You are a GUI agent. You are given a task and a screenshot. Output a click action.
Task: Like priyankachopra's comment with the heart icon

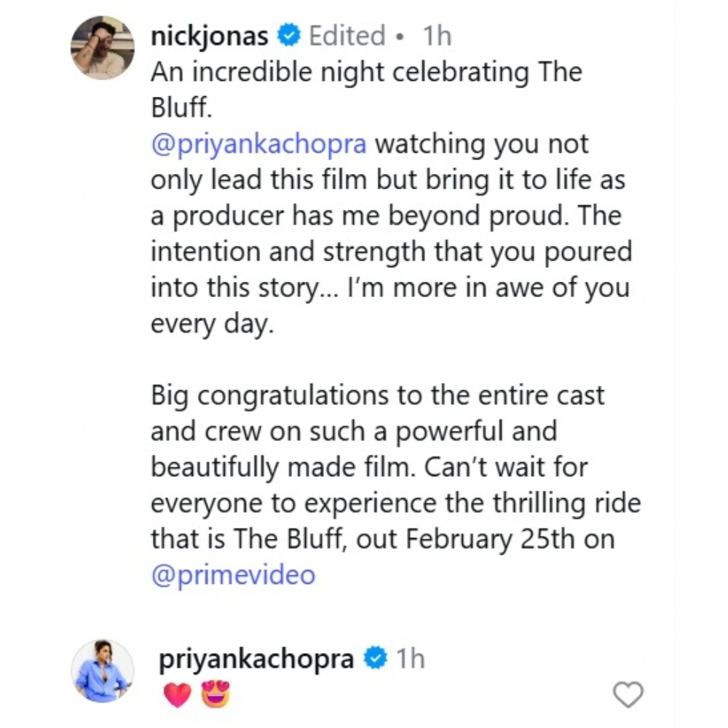point(628,696)
